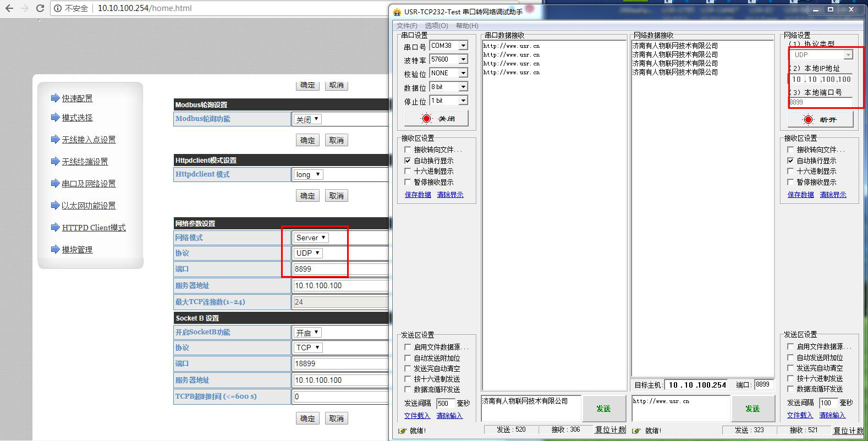This screenshot has height=441, width=868.
Task: Click the arrow icon beside 快速配置
Action: (x=55, y=98)
